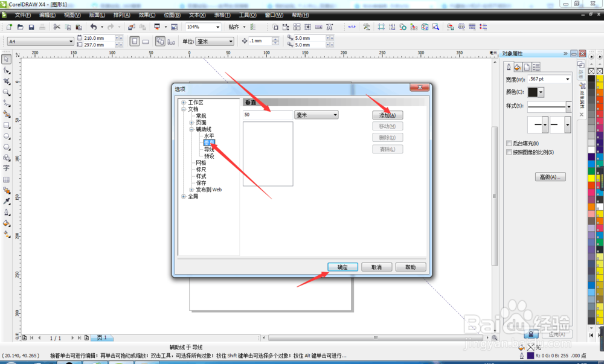Expand the 发布到 Web tree node

coord(191,190)
